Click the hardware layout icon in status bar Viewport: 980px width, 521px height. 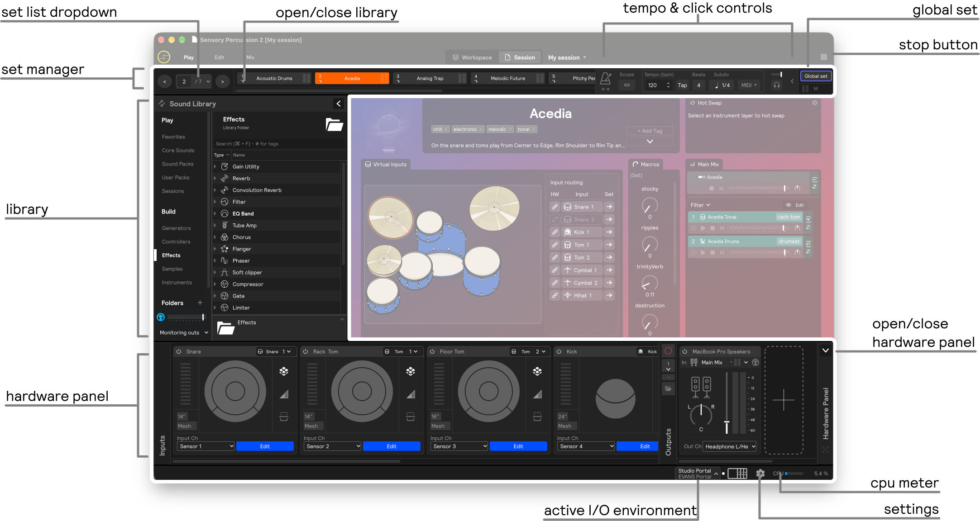pyautogui.click(x=737, y=474)
